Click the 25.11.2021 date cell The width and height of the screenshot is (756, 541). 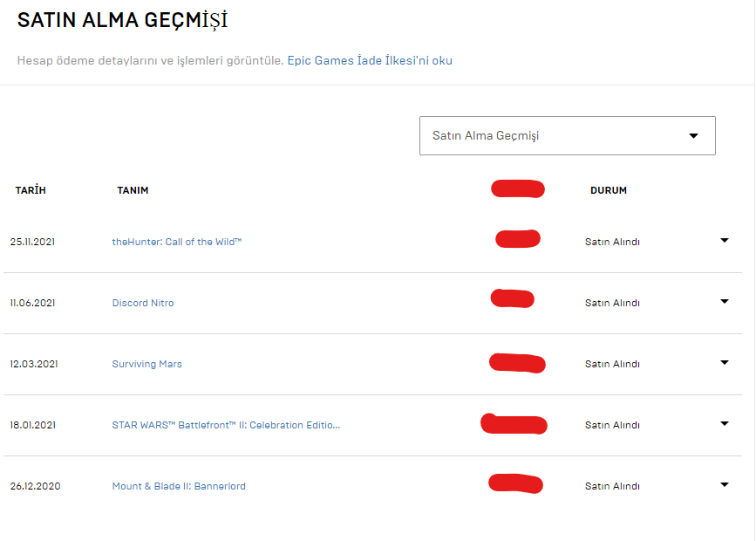32,242
